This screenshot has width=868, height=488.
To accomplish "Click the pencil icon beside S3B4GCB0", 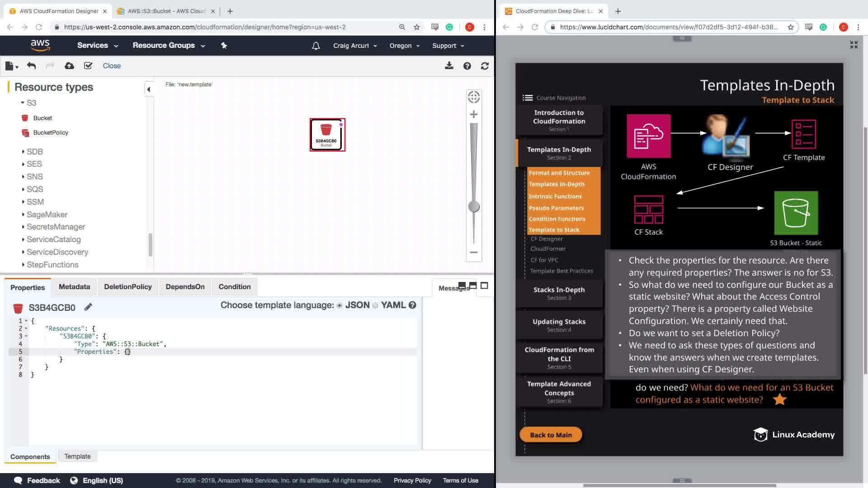I will click(88, 307).
